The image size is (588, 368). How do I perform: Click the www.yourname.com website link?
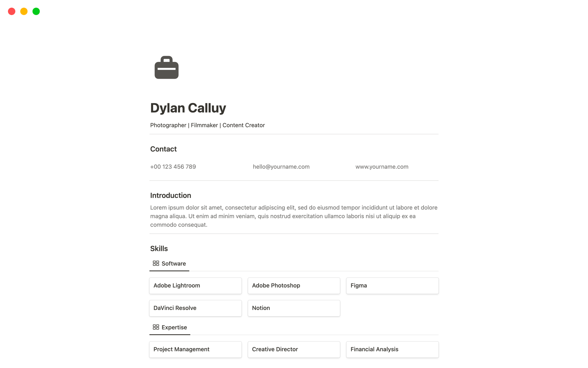pyautogui.click(x=382, y=166)
